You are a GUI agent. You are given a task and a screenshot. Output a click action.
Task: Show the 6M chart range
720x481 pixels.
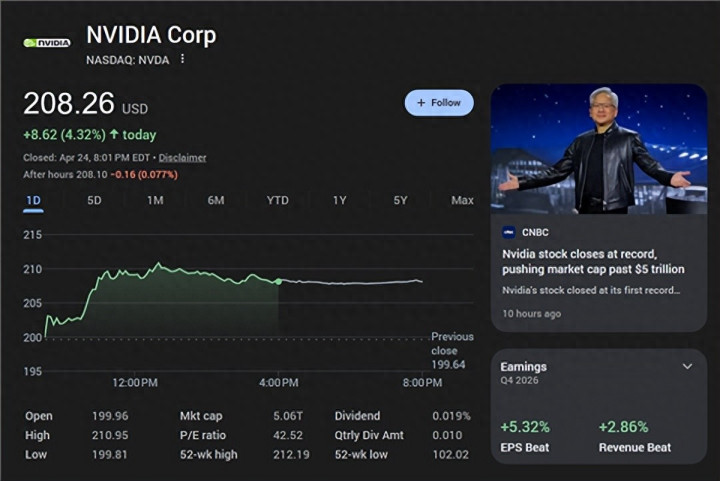point(216,201)
